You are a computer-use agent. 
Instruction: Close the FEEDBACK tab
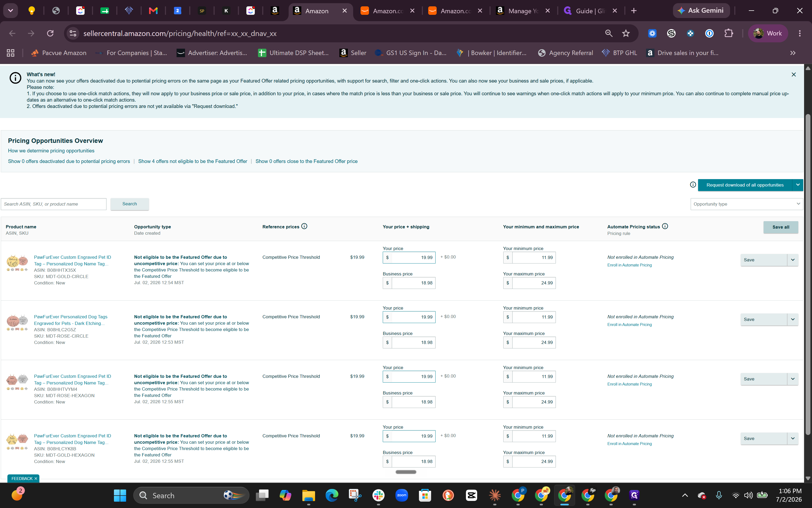tap(36, 478)
